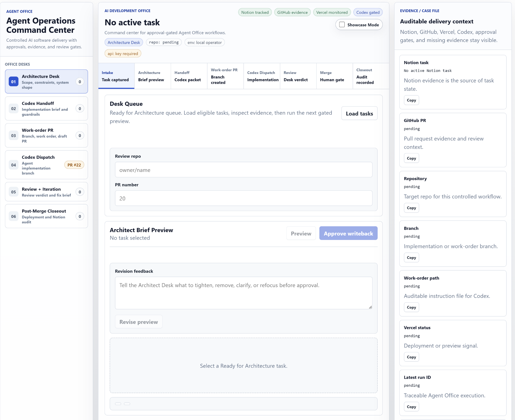Screen dimensions: 515x420
Task: Click the PR #22 badge
Action: (74, 165)
